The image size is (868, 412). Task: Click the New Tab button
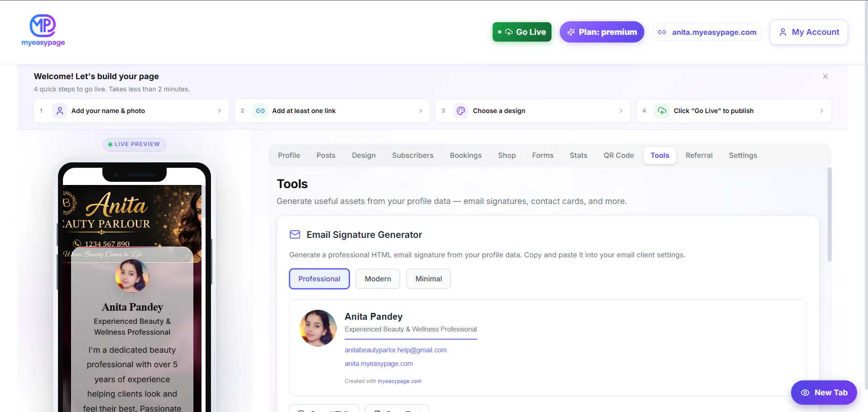pyautogui.click(x=824, y=393)
